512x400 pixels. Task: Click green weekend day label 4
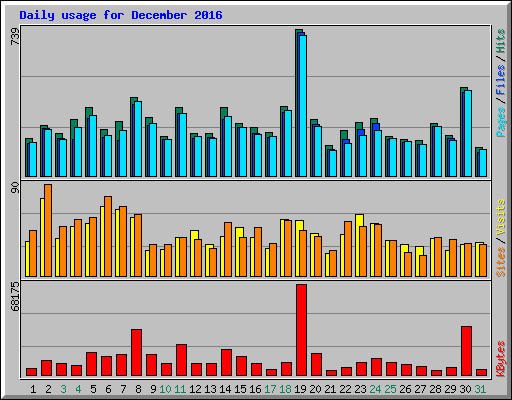[78, 389]
